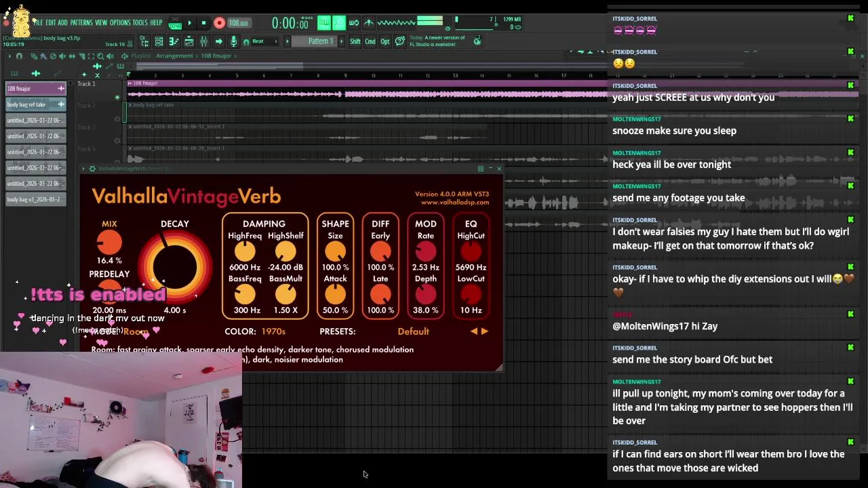The image size is (868, 488).
Task: Open the PATTERNS menu
Action: point(81,22)
